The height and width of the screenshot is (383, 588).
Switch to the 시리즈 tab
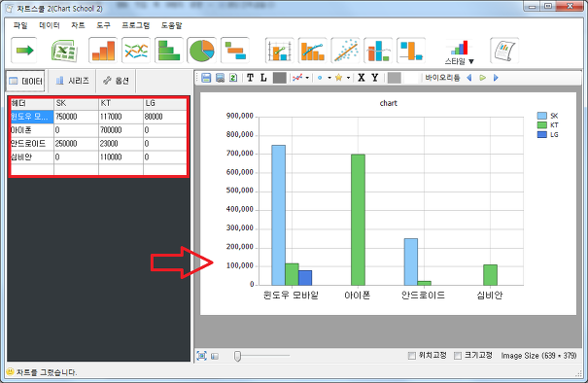coord(72,81)
